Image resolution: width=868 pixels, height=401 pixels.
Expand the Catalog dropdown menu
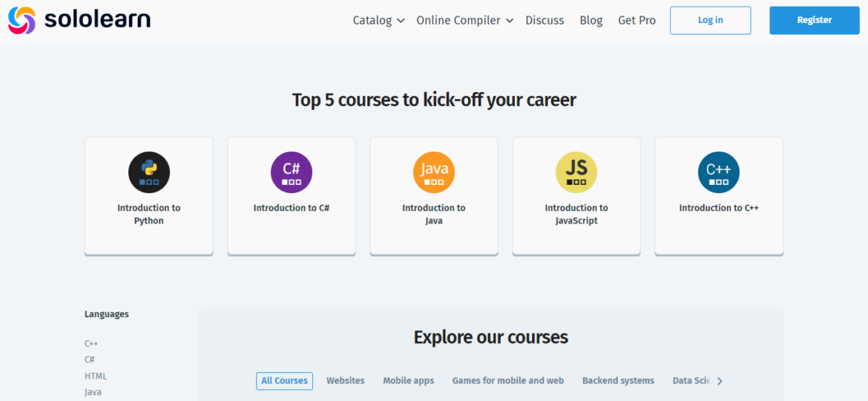click(378, 21)
